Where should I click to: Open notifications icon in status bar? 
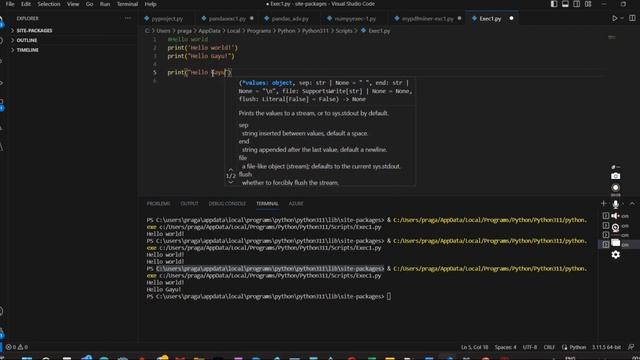click(x=631, y=347)
